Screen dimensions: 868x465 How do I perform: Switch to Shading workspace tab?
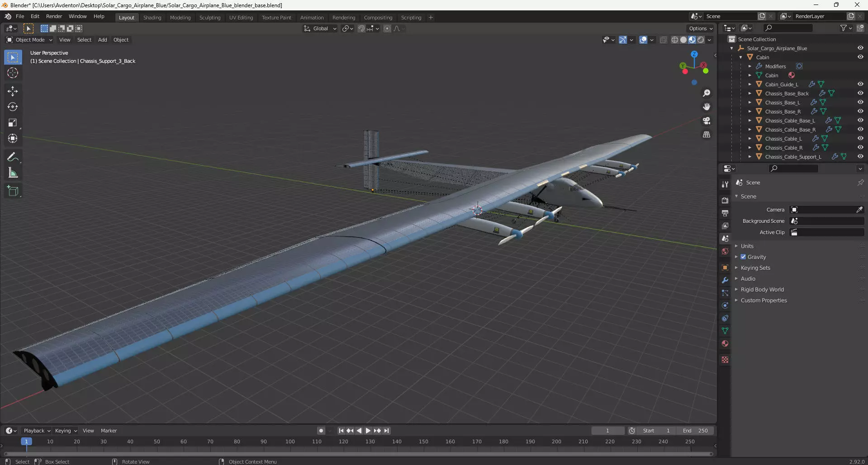(x=152, y=18)
